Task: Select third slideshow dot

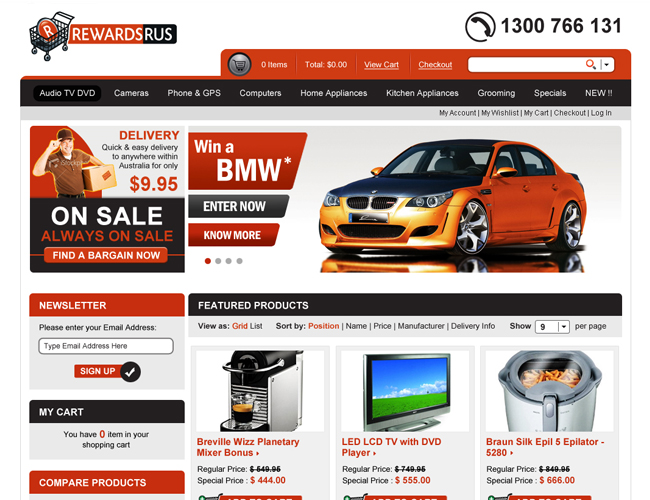Action: [228, 261]
